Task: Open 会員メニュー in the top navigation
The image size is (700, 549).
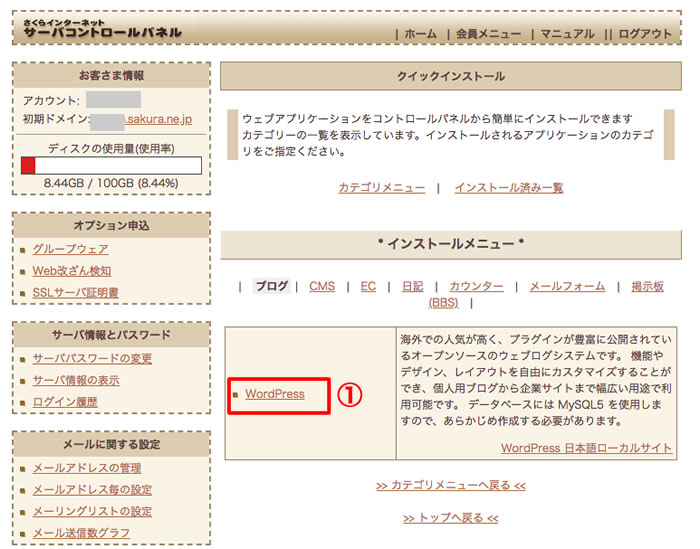Action: coord(488,34)
